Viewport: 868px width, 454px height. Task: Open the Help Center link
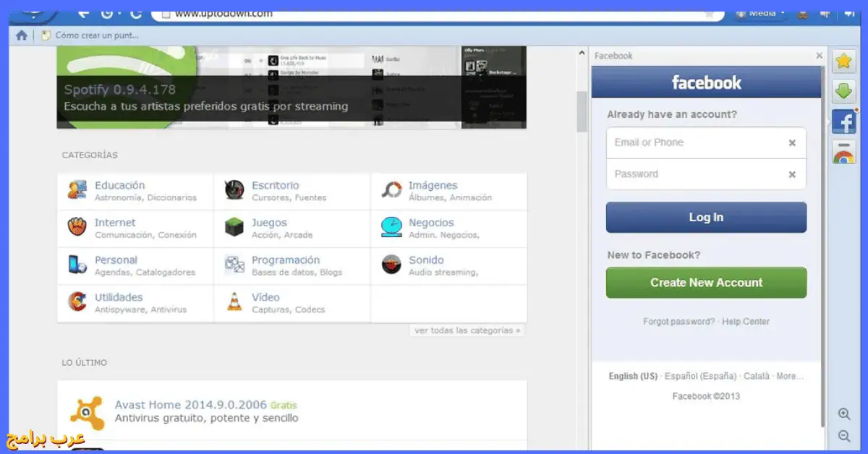pyautogui.click(x=746, y=322)
